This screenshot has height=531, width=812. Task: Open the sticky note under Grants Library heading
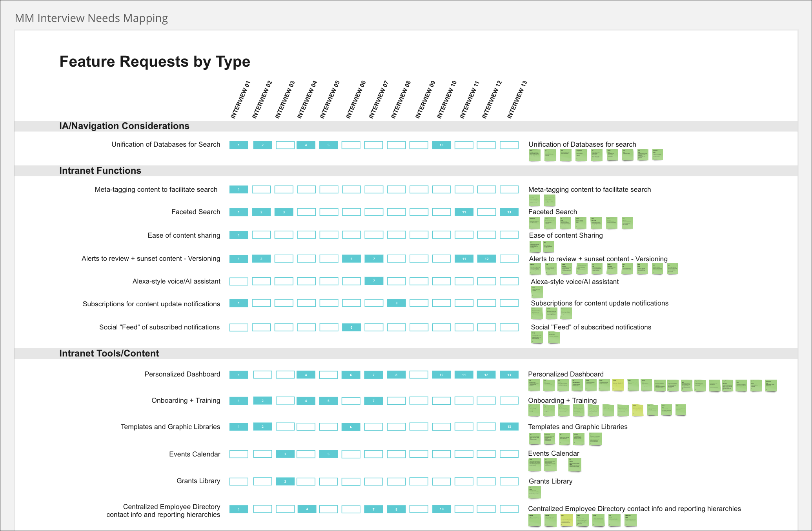click(534, 492)
